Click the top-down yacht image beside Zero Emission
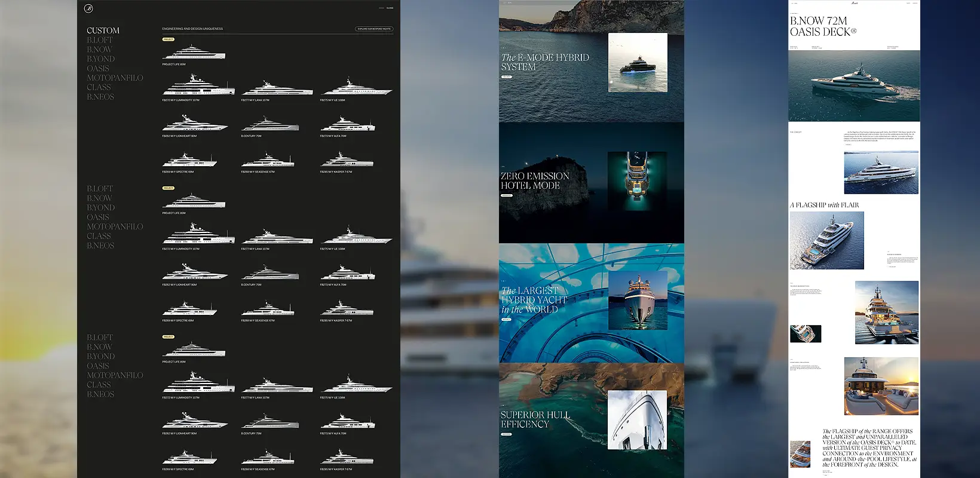The height and width of the screenshot is (478, 980). click(637, 181)
